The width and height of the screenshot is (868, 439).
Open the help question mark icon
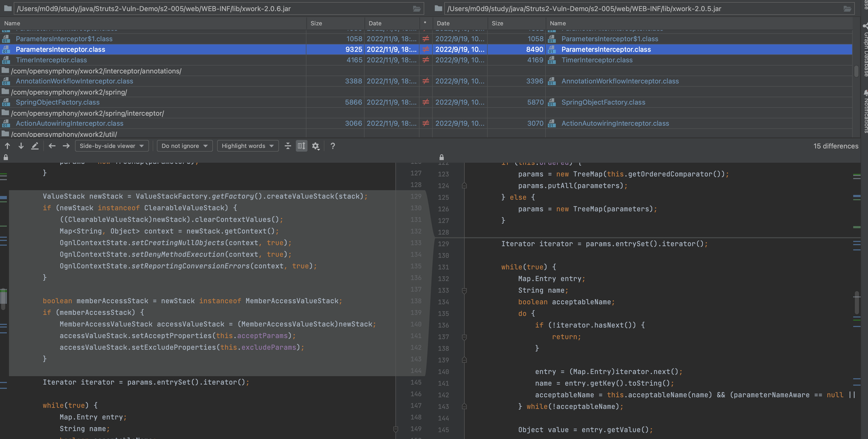pyautogui.click(x=333, y=146)
